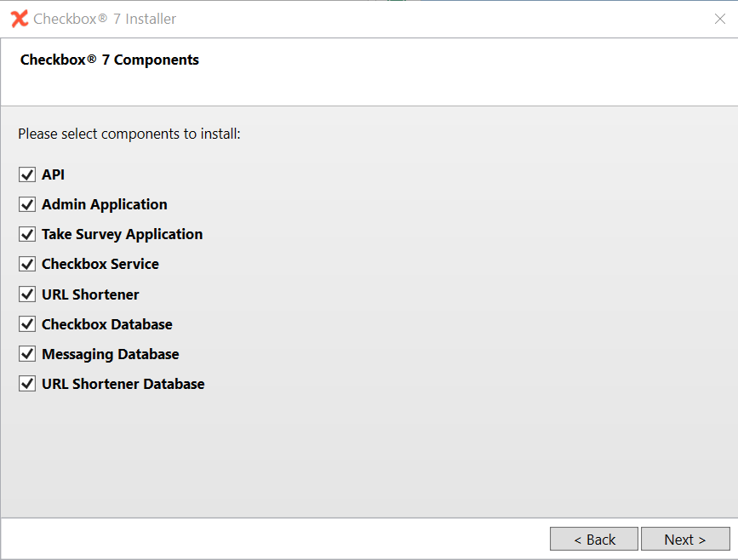Click the 'Take Survey Application' label text
Image resolution: width=738 pixels, height=560 pixels.
[122, 234]
